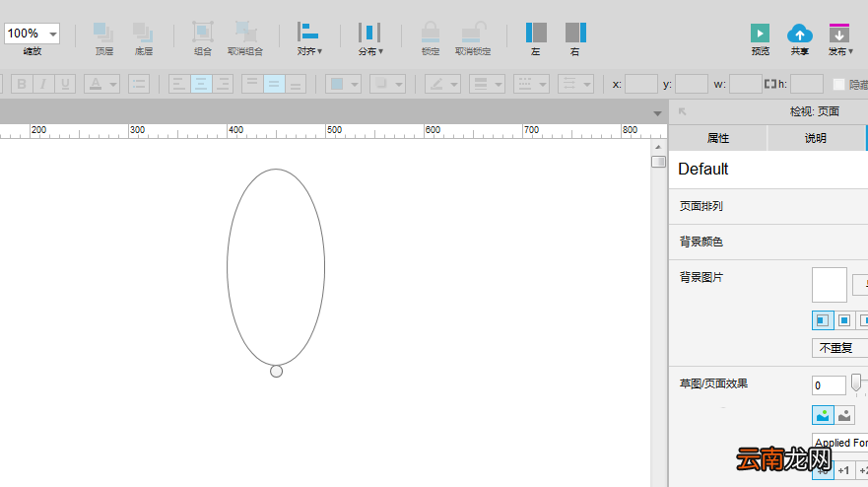Toggle bold text formatting
Screen dimensions: 868x487
(22, 84)
